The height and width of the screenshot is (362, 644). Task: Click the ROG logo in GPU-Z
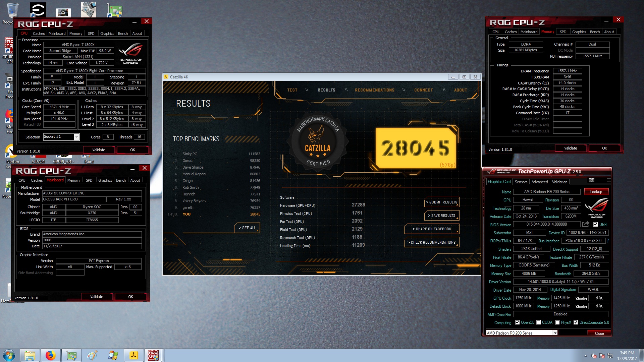click(597, 207)
